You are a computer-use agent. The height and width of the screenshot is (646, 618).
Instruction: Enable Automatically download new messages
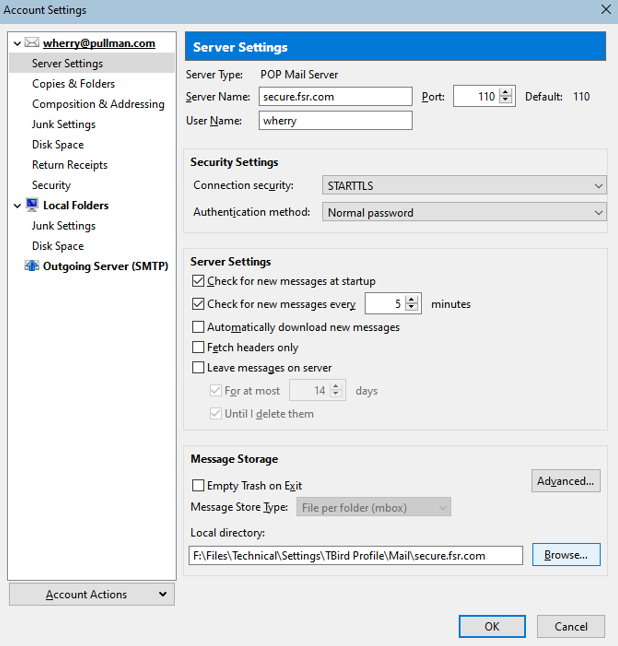pyautogui.click(x=198, y=327)
